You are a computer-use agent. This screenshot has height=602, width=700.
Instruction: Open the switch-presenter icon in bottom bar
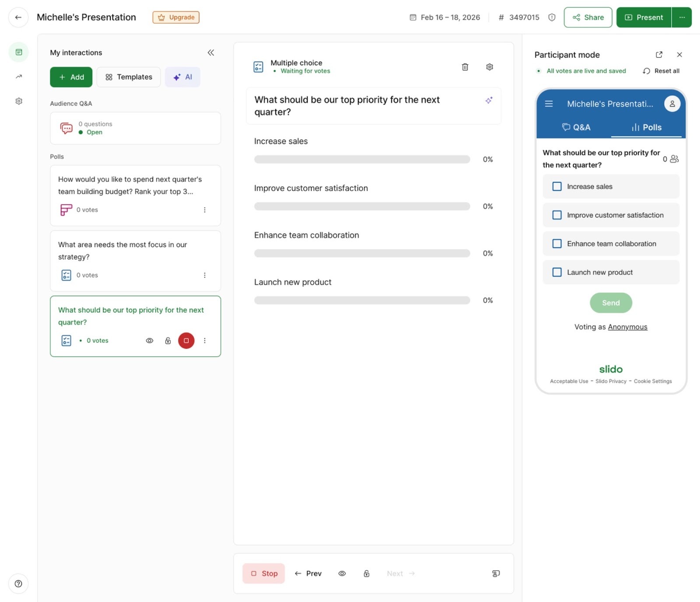pos(495,573)
